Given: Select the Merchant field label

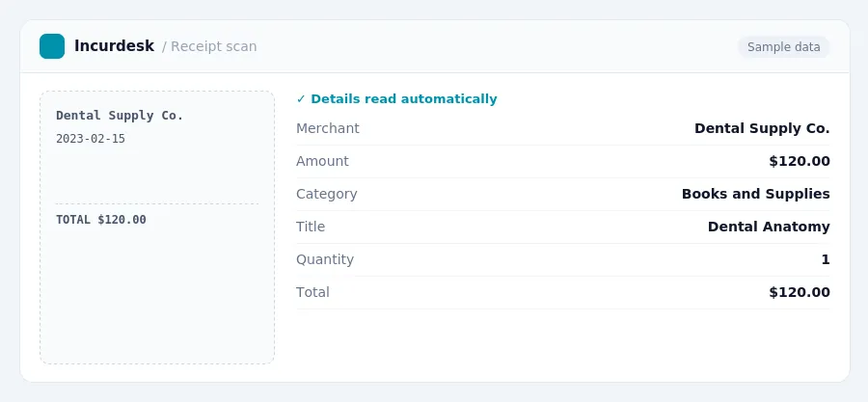Looking at the screenshot, I should coord(328,128).
